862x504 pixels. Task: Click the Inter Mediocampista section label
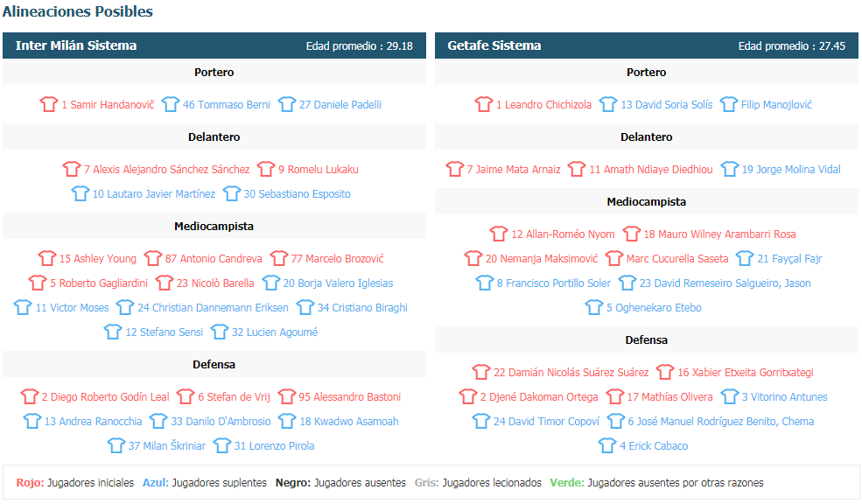pos(214,226)
